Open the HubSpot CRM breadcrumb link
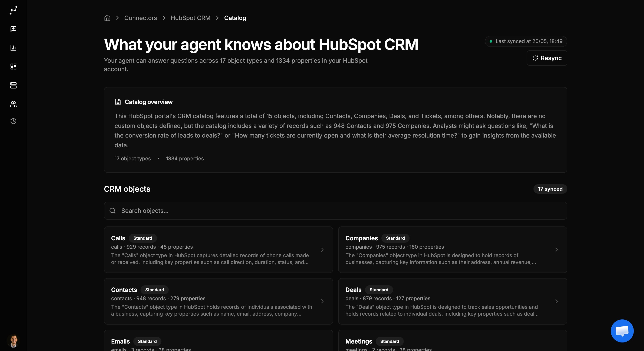Viewport: 644px width, 351px height. click(x=191, y=18)
